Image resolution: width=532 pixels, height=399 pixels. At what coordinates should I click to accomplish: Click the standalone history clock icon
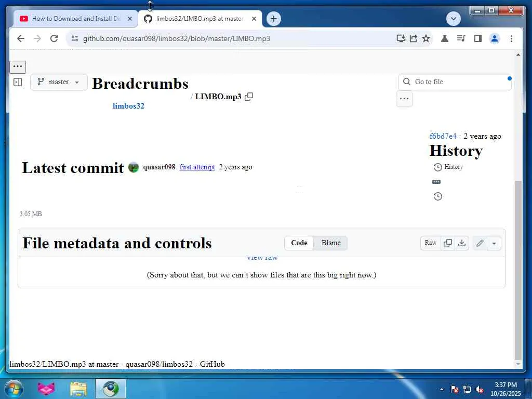[x=437, y=196]
